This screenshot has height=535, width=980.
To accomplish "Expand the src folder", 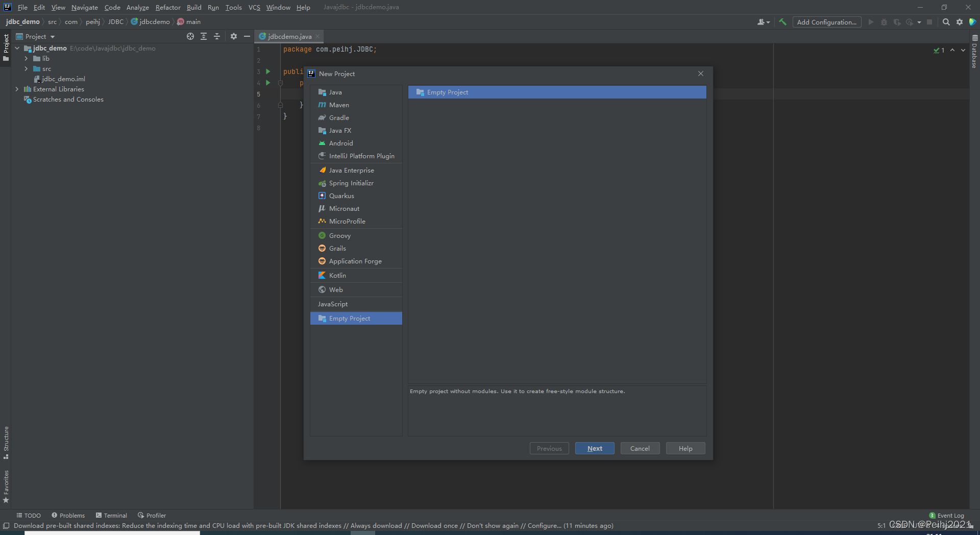I will (26, 68).
